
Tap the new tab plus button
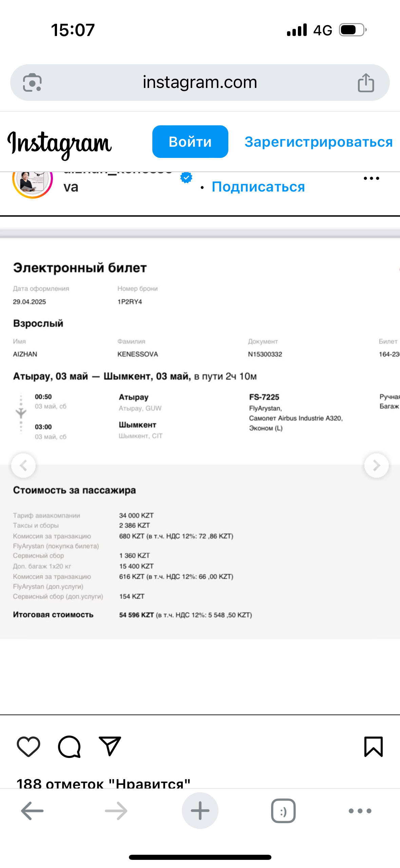pyautogui.click(x=200, y=811)
